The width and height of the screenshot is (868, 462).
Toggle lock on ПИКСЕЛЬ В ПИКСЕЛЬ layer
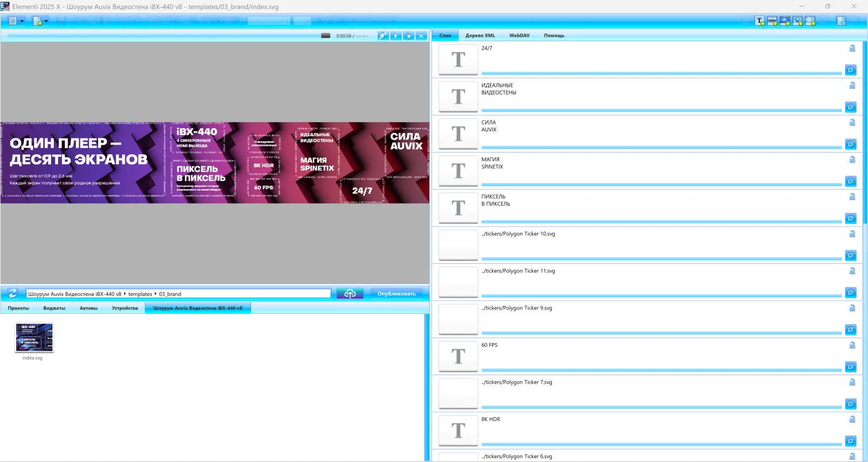point(852,197)
